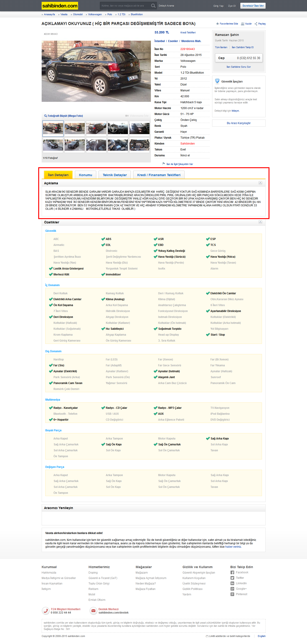Click the tıklayın link in safety tips
This screenshot has height=644, width=307.
click(235, 110)
